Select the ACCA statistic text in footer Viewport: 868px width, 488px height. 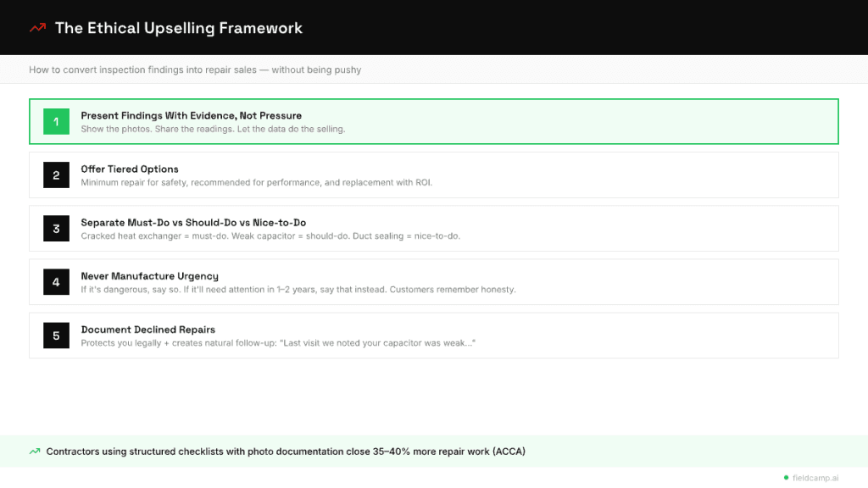(286, 451)
